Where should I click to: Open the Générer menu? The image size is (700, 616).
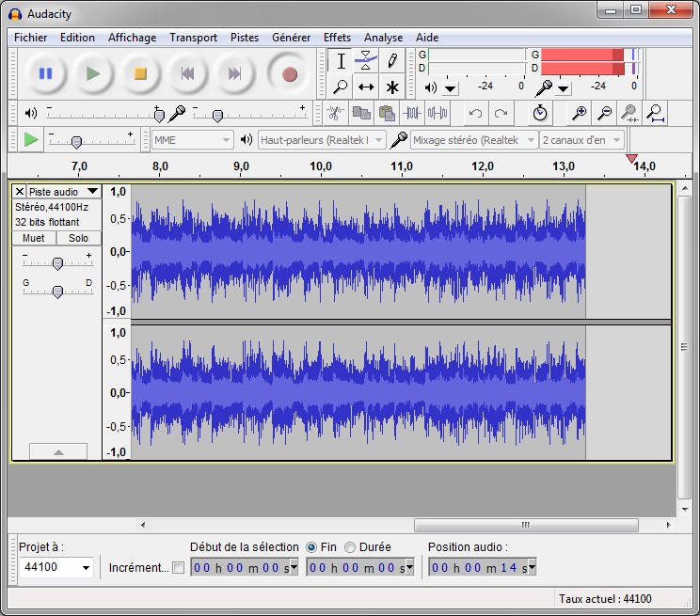click(291, 38)
